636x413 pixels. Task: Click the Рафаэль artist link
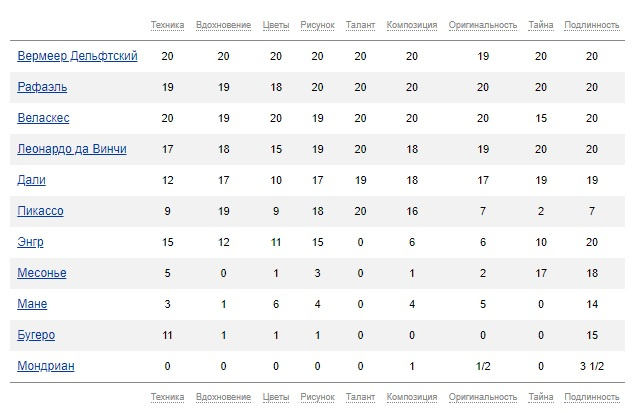pos(42,88)
